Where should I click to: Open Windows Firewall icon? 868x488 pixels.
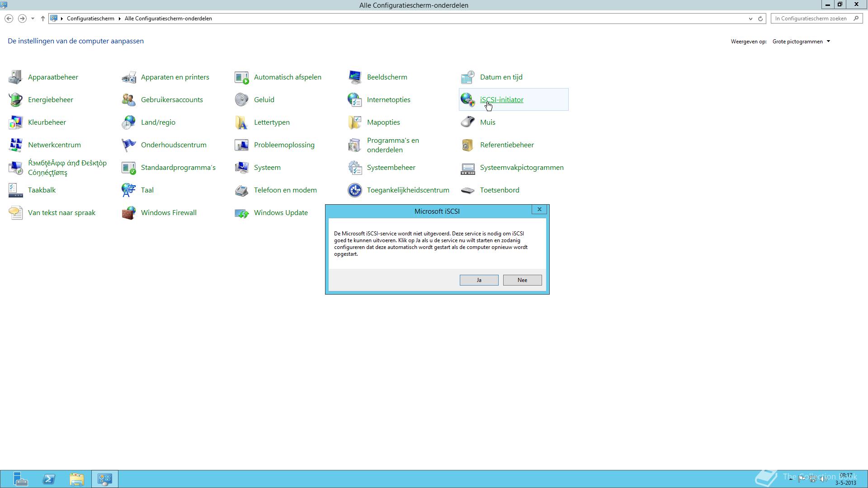[128, 213]
